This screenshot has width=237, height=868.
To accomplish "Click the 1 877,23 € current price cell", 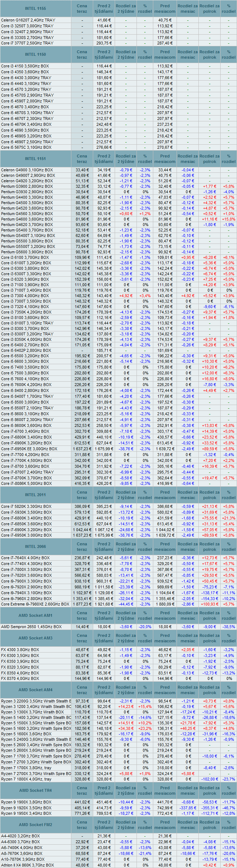I will 82,604.
